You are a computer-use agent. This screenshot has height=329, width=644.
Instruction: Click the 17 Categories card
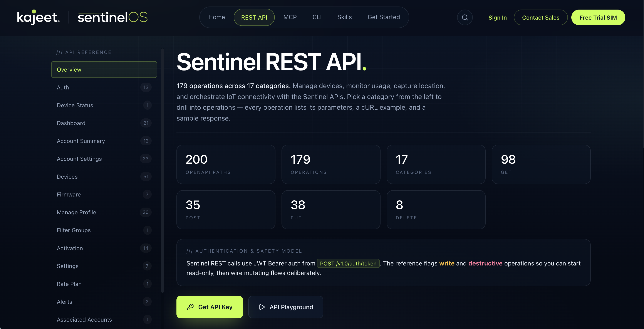436,164
